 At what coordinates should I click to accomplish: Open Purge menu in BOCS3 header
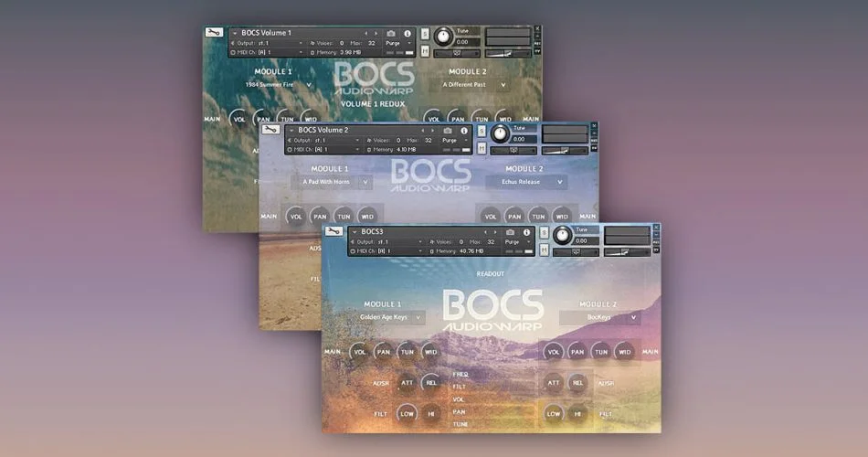point(516,242)
